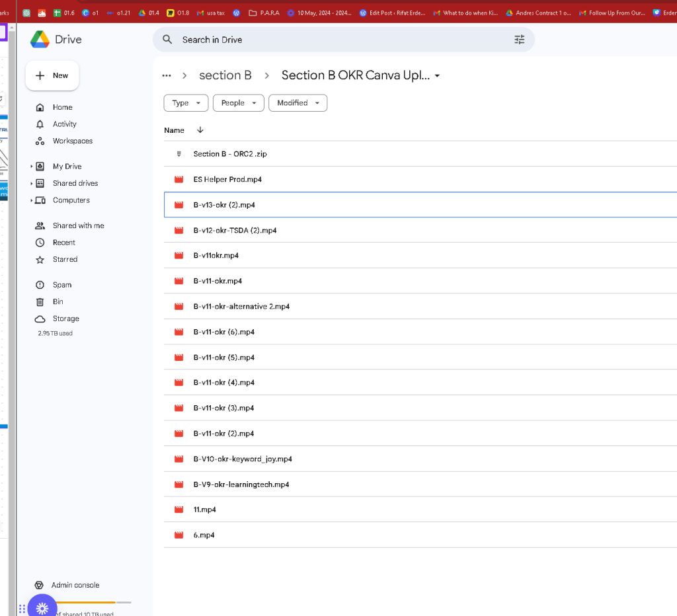The width and height of the screenshot is (677, 616).
Task: Select file B-v11-okr (3).mp4
Action: [420, 408]
